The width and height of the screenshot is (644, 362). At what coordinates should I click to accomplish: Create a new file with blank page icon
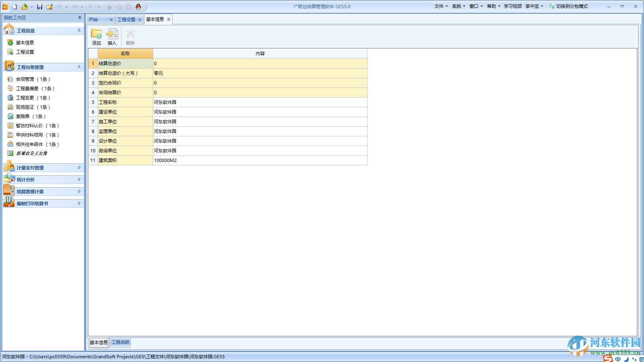[15, 7]
